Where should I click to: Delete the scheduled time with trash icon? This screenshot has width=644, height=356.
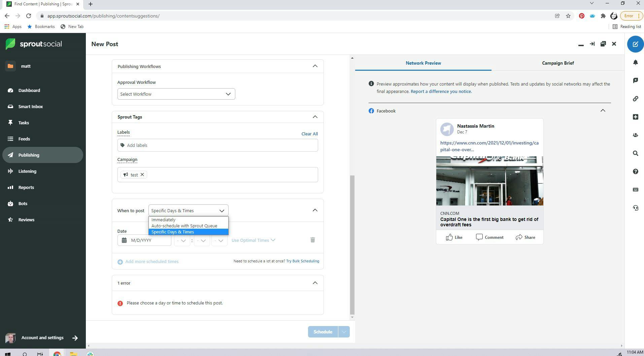tap(312, 240)
